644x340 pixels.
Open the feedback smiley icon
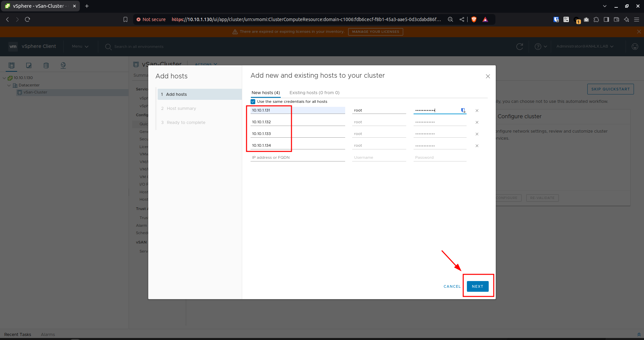(635, 47)
